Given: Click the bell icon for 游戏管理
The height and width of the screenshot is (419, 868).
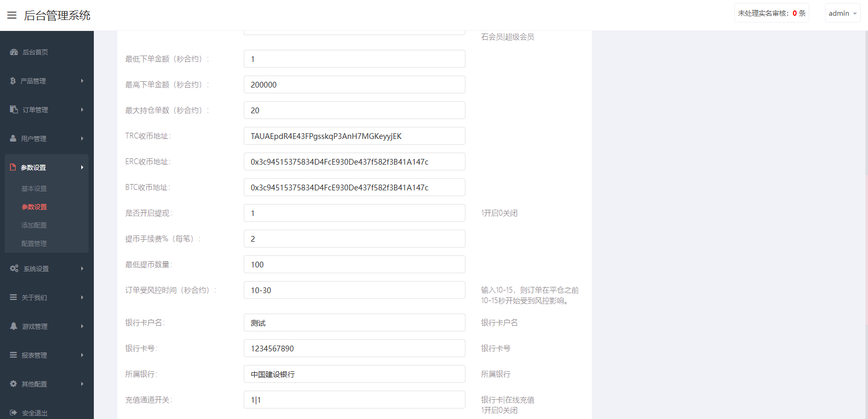Looking at the screenshot, I should [14, 326].
